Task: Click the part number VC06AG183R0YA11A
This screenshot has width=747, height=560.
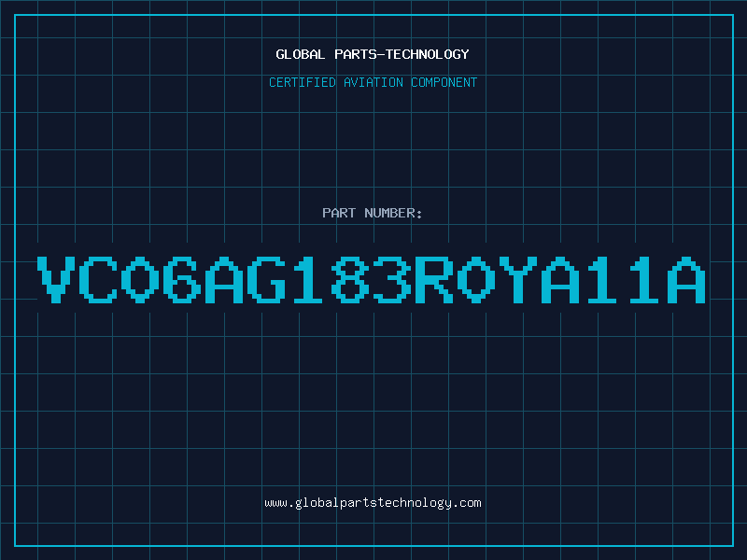Action: 372,279
